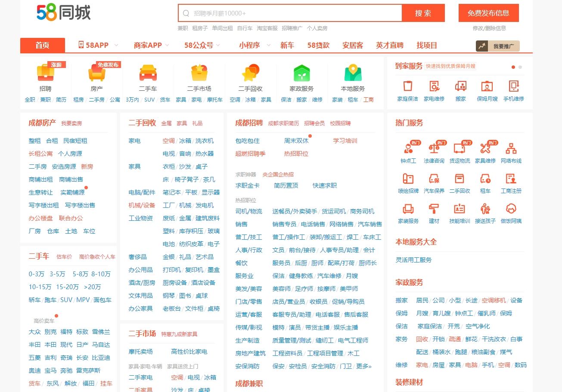Viewport: 562px width, 392px height.
Task: Open the 家政服务 house icon
Action: coord(302,73)
